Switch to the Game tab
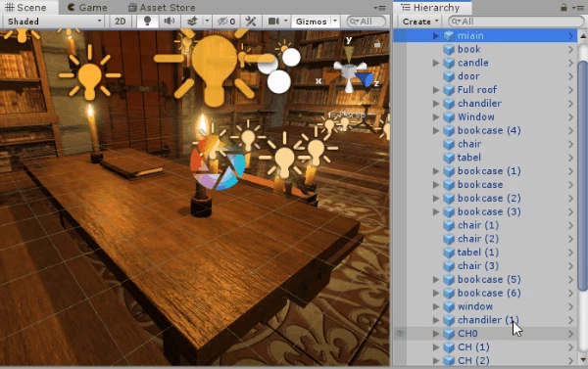Screen dimensions: 588x369 87,7
